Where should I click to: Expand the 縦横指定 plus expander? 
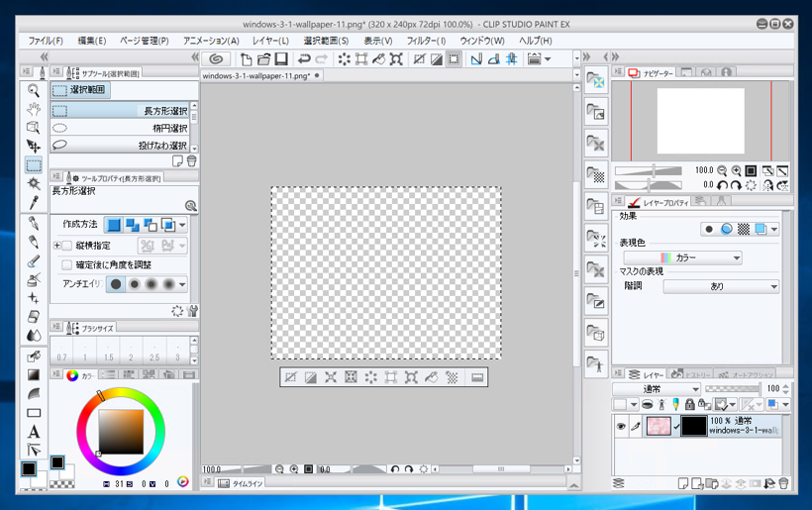(x=57, y=246)
